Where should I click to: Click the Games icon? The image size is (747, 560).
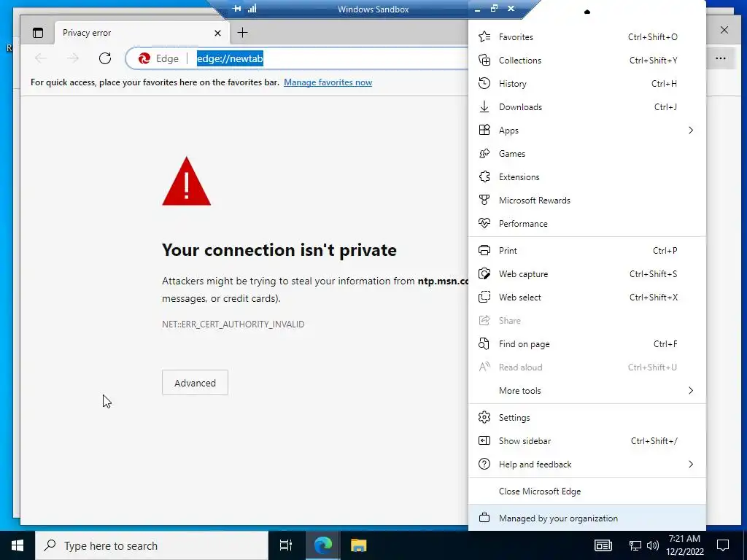[484, 153]
